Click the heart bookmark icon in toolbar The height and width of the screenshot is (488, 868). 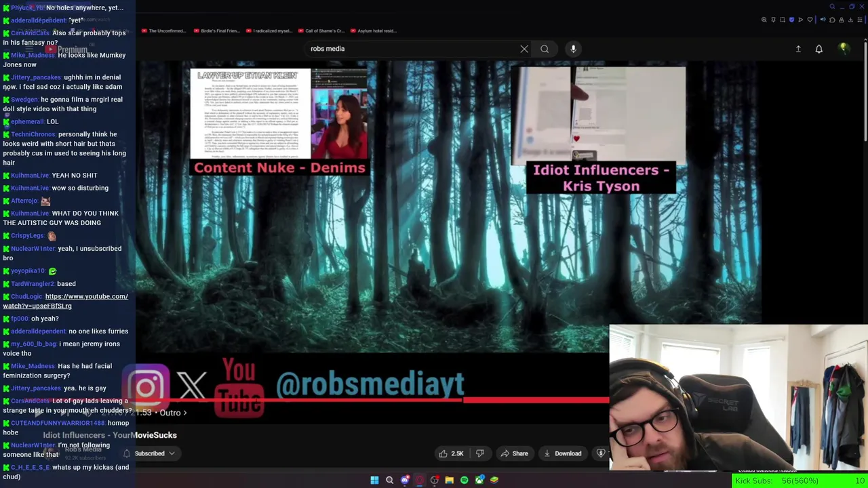coord(810,20)
